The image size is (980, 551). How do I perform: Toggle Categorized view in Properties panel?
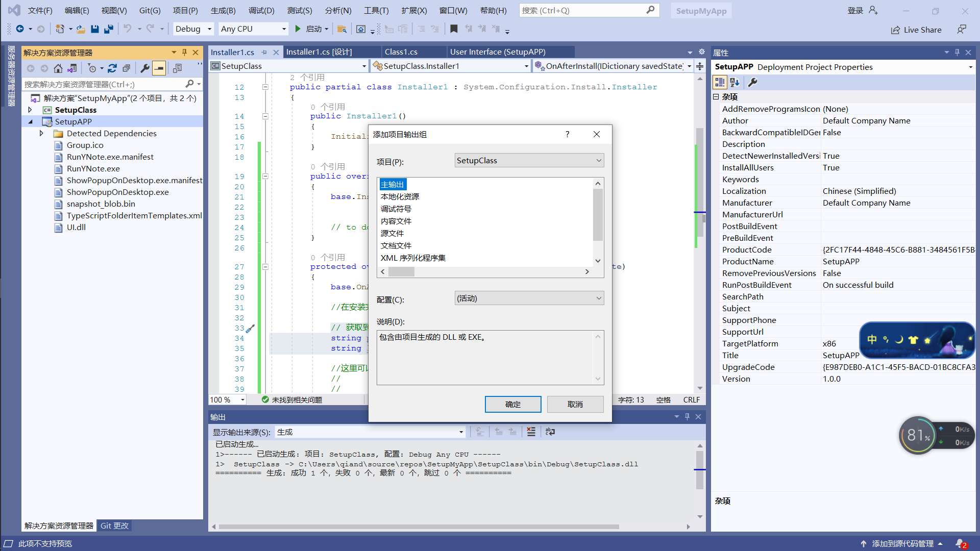(720, 82)
